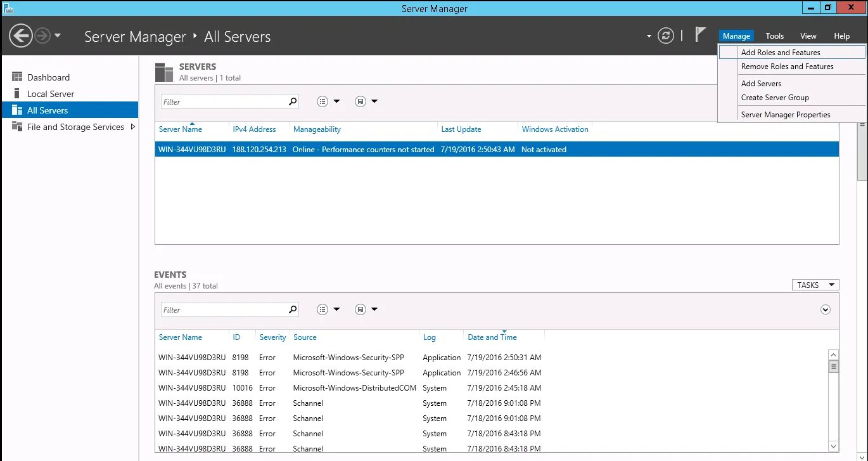Select Create Server Group entry
This screenshot has height=461, width=868.
pyautogui.click(x=792, y=98)
